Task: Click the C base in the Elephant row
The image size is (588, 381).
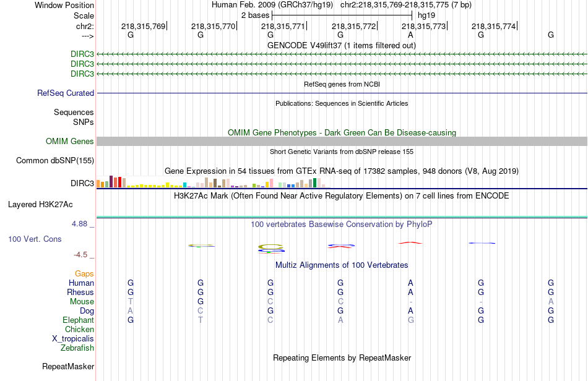Action: [x=270, y=320]
